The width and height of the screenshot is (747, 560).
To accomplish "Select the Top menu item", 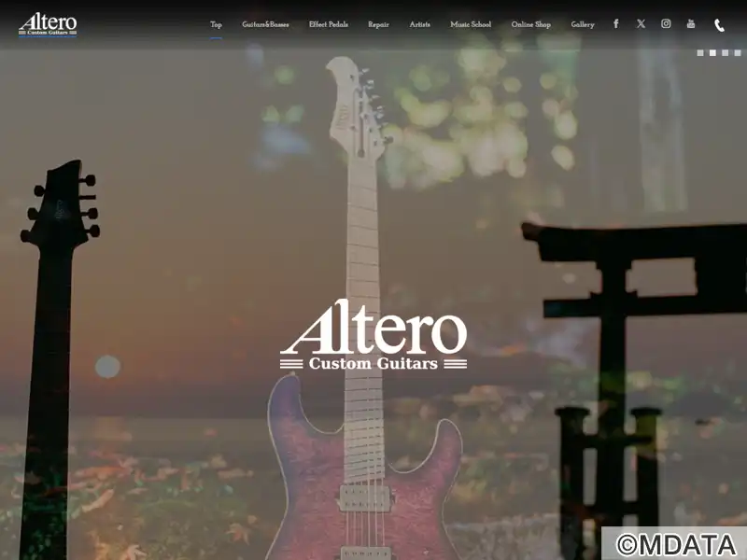I will tap(216, 24).
